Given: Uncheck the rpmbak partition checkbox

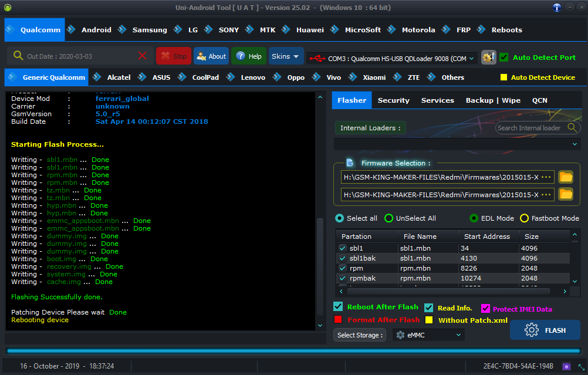Looking at the screenshot, I should [342, 278].
